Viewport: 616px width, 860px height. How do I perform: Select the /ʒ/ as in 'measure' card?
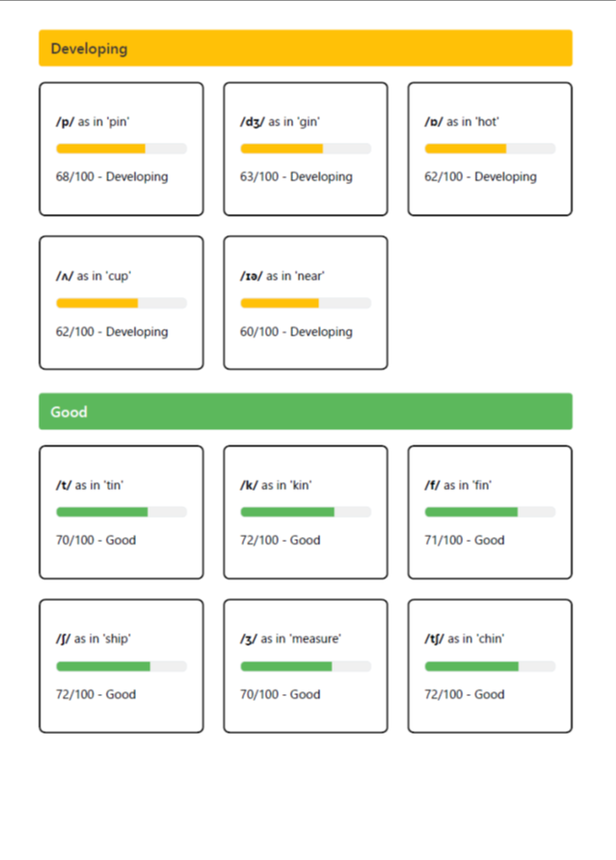pyautogui.click(x=306, y=666)
